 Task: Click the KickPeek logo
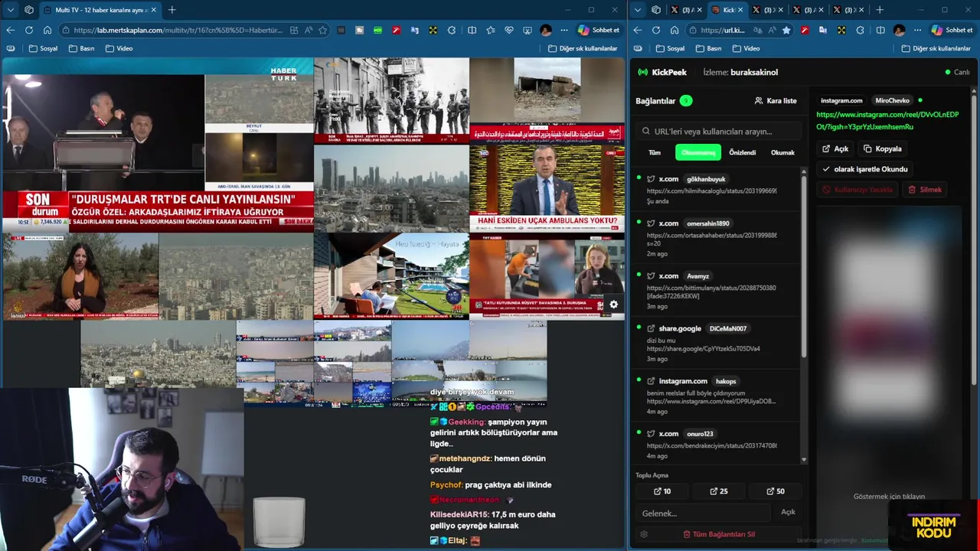(662, 72)
